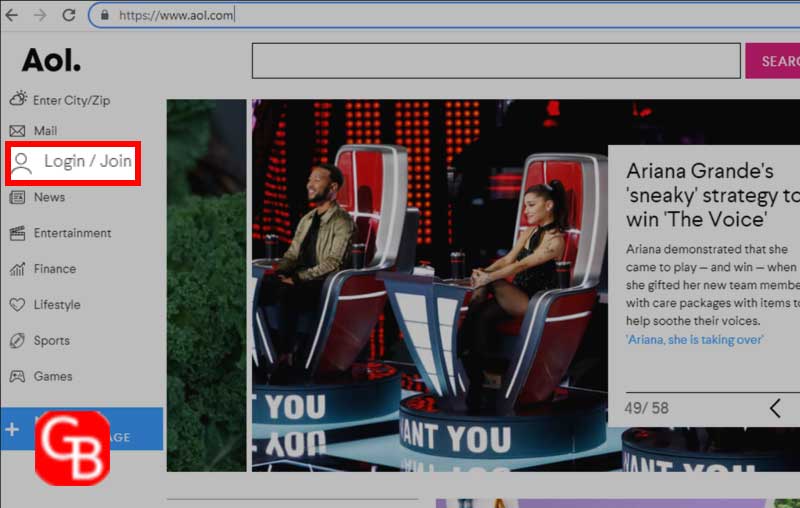
Task: Click the Login / Join person icon
Action: point(21,163)
